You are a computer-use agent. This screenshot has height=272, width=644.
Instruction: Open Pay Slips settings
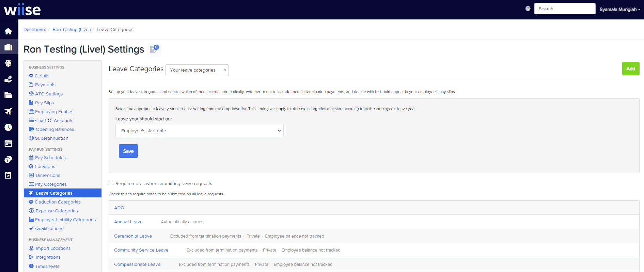coord(44,103)
